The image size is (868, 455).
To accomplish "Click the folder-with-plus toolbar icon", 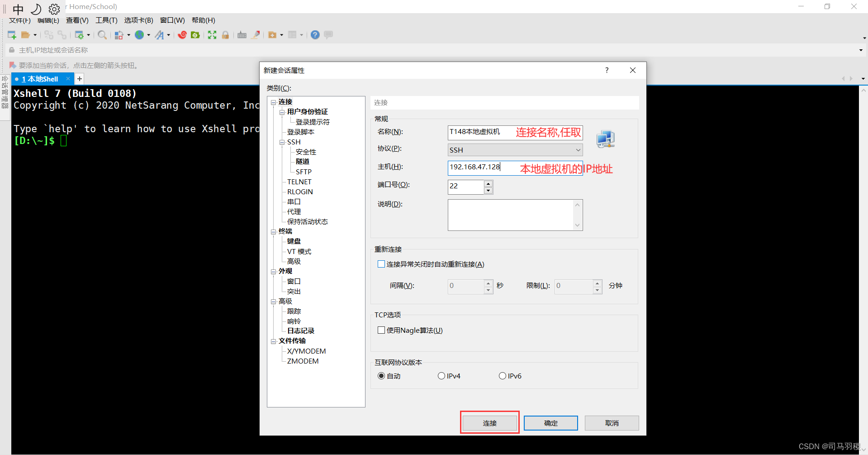I will 272,35.
